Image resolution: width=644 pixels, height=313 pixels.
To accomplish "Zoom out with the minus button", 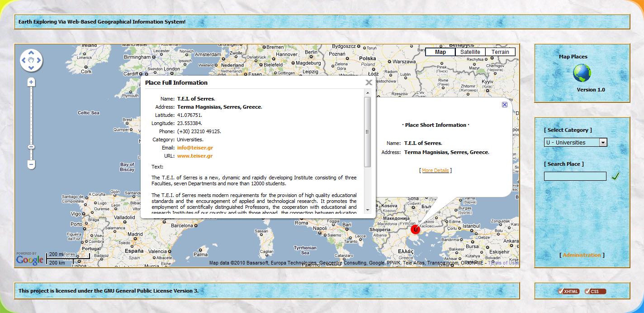I will click(x=31, y=164).
